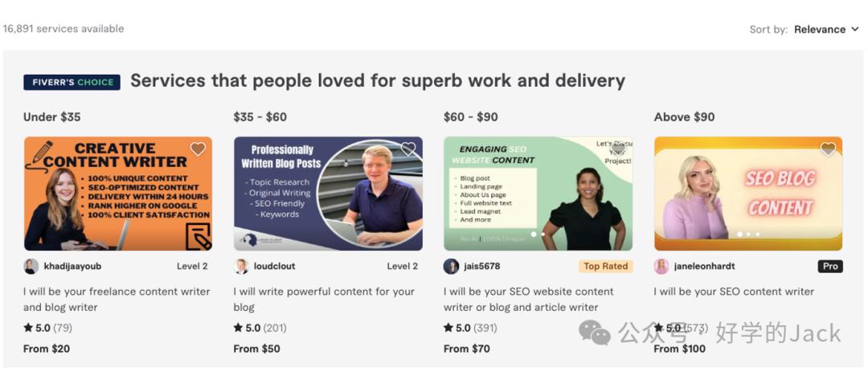The image size is (868, 368).
Task: Save the SEO Blog Content gig with heart
Action: [828, 149]
